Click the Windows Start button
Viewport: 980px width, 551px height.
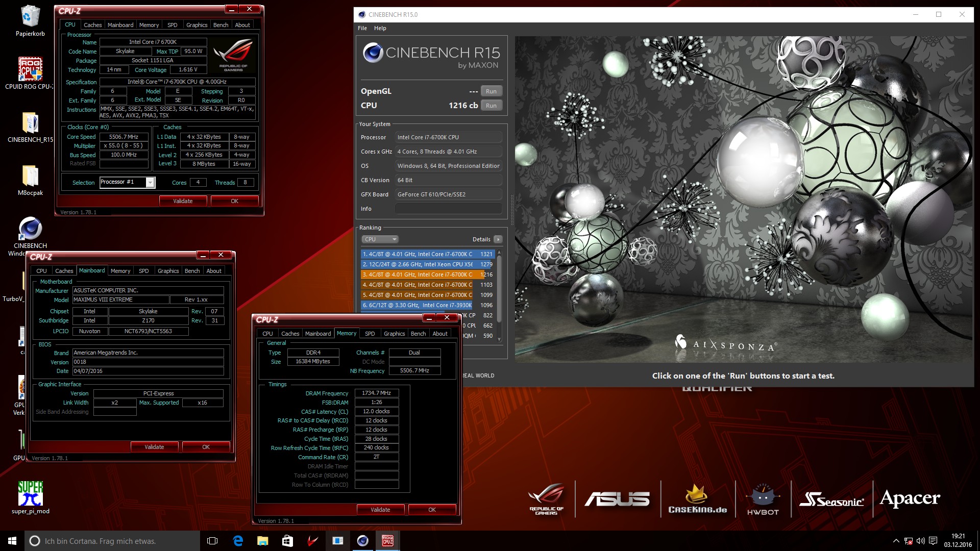[12, 541]
